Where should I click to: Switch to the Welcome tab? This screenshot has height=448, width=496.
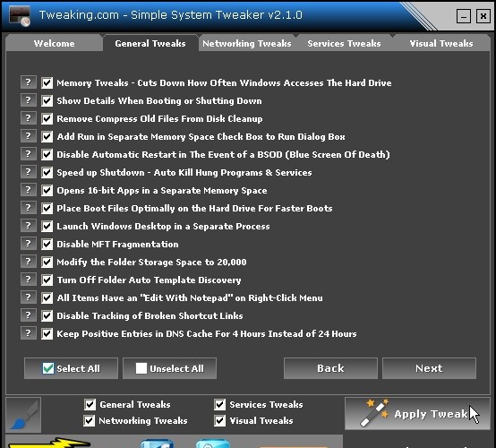54,43
